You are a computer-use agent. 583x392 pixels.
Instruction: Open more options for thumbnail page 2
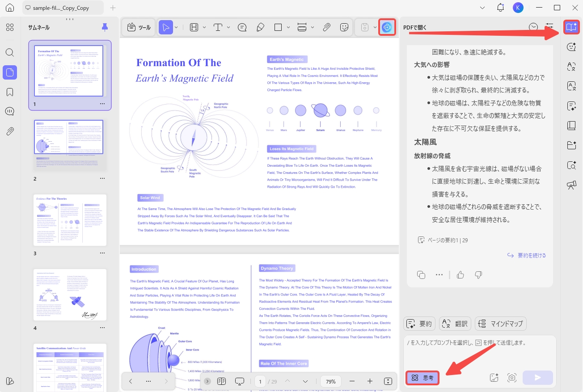point(102,178)
